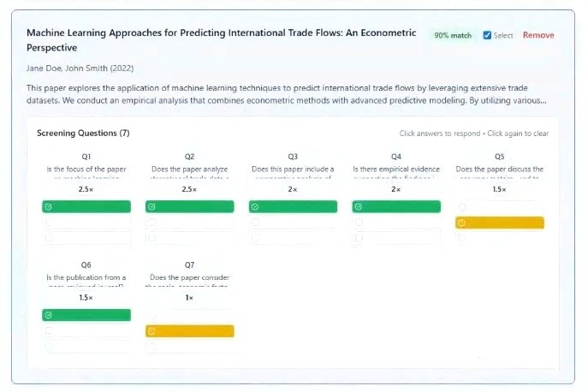Image resolution: width=588 pixels, height=392 pixels.
Task: Click the Screening Questions (7) heading
Action: pyautogui.click(x=83, y=134)
